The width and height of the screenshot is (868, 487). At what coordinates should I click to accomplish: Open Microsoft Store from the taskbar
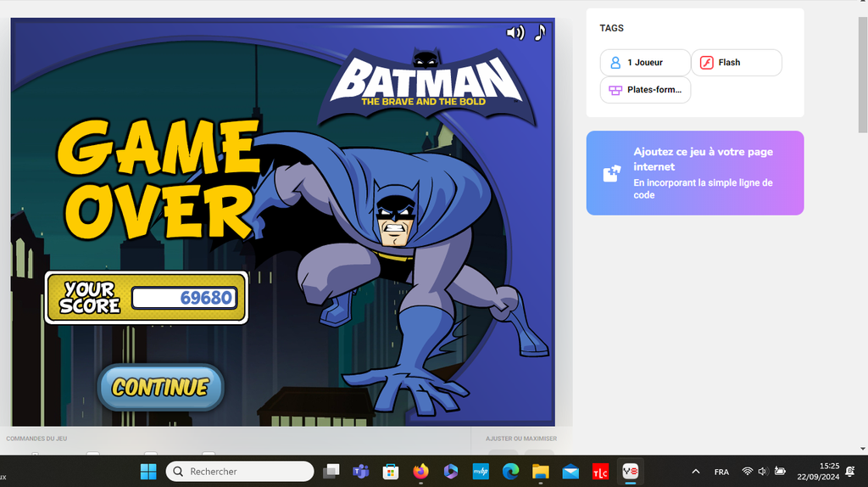tap(391, 471)
